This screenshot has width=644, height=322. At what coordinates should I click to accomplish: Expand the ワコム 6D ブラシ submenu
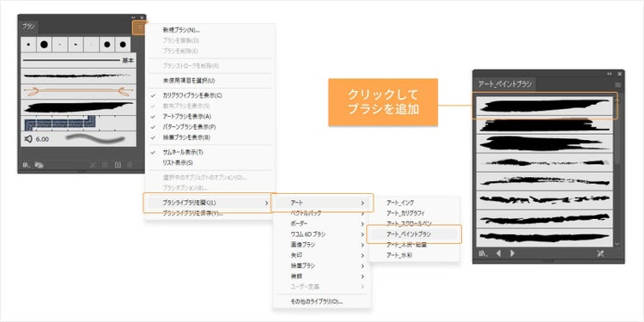pyautogui.click(x=322, y=234)
